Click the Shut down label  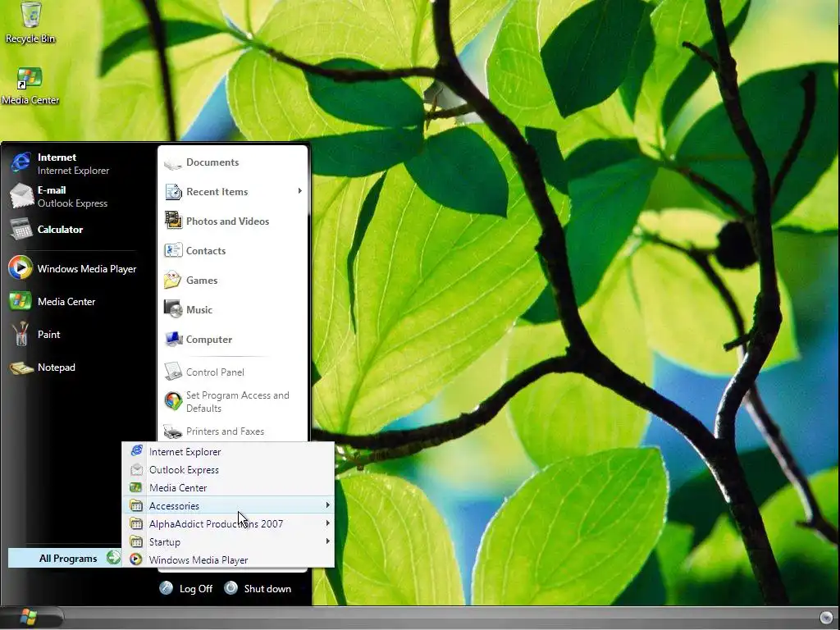tap(267, 588)
